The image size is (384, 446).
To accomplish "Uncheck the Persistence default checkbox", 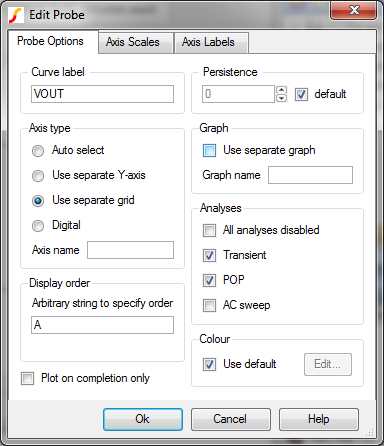I will [x=301, y=95].
